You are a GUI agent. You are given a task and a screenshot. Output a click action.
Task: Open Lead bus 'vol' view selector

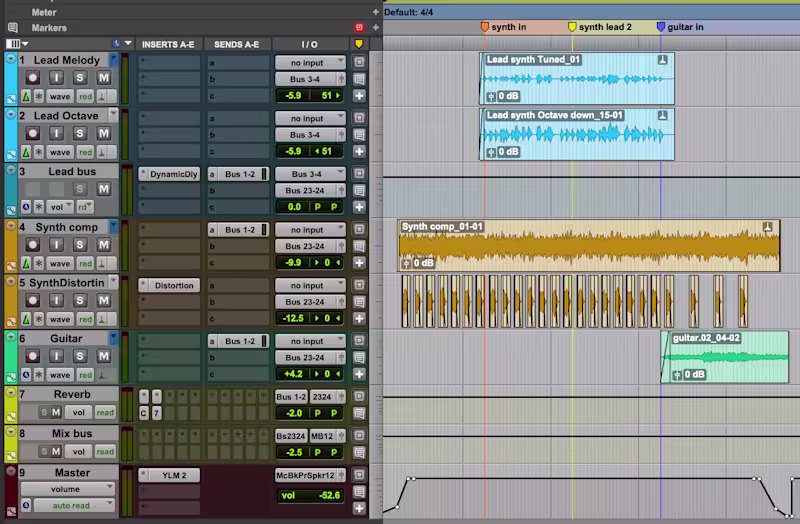click(x=60, y=207)
